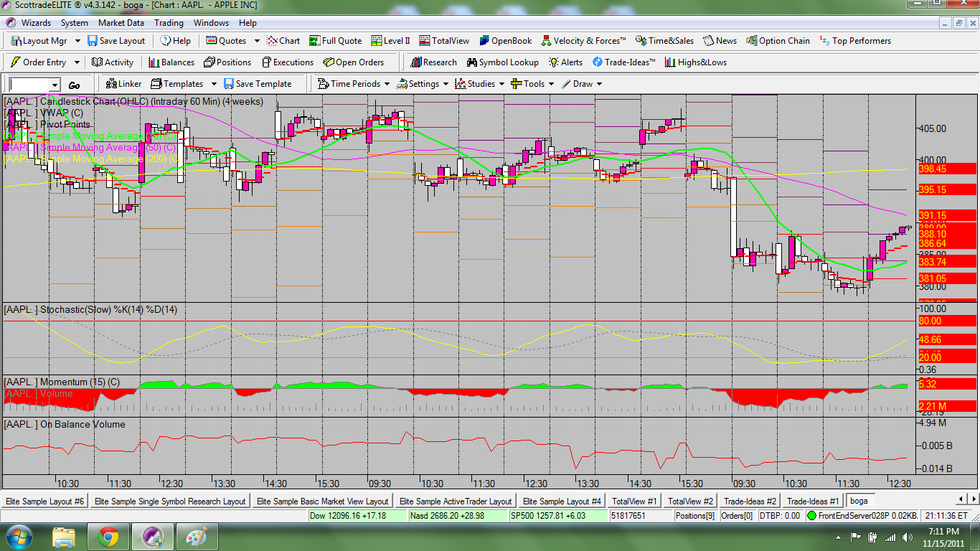This screenshot has width=980, height=551.
Task: Open the System menu
Action: click(75, 23)
